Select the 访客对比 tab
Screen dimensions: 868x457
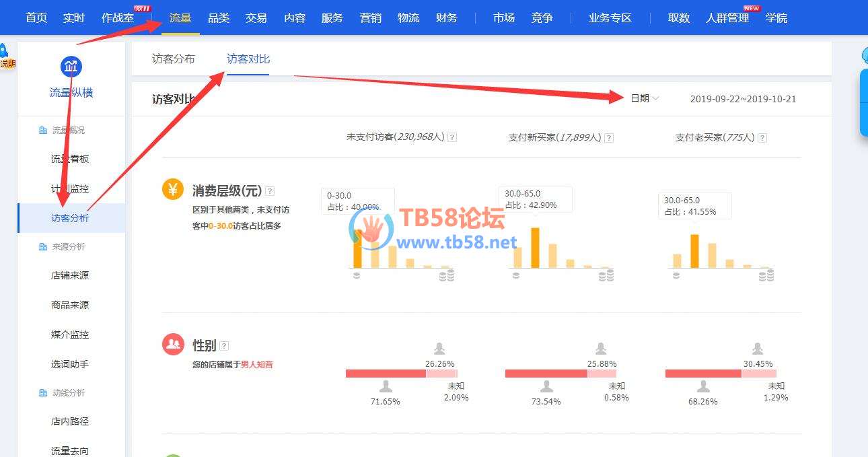(x=248, y=59)
